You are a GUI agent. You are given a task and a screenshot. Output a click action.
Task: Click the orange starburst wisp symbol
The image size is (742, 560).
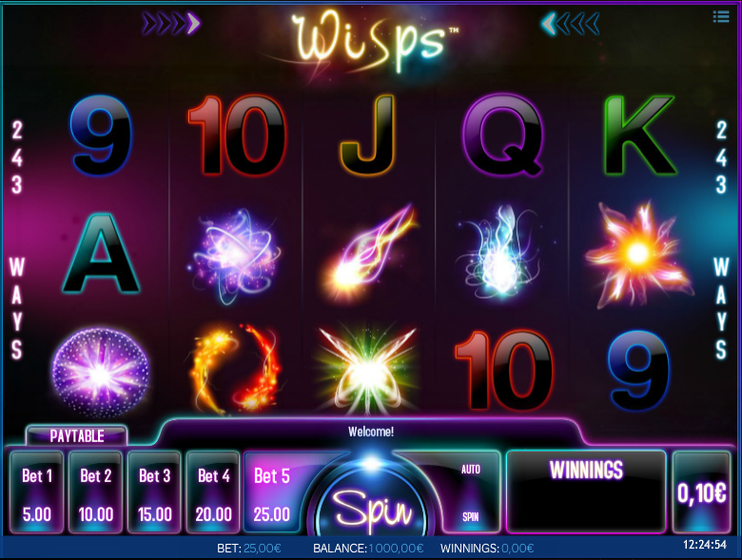637,255
